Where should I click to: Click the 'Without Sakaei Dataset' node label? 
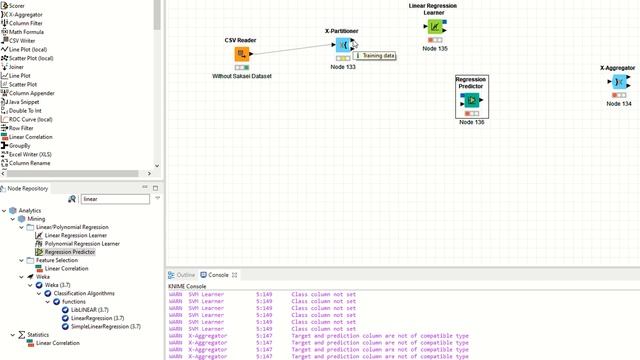coord(242,76)
